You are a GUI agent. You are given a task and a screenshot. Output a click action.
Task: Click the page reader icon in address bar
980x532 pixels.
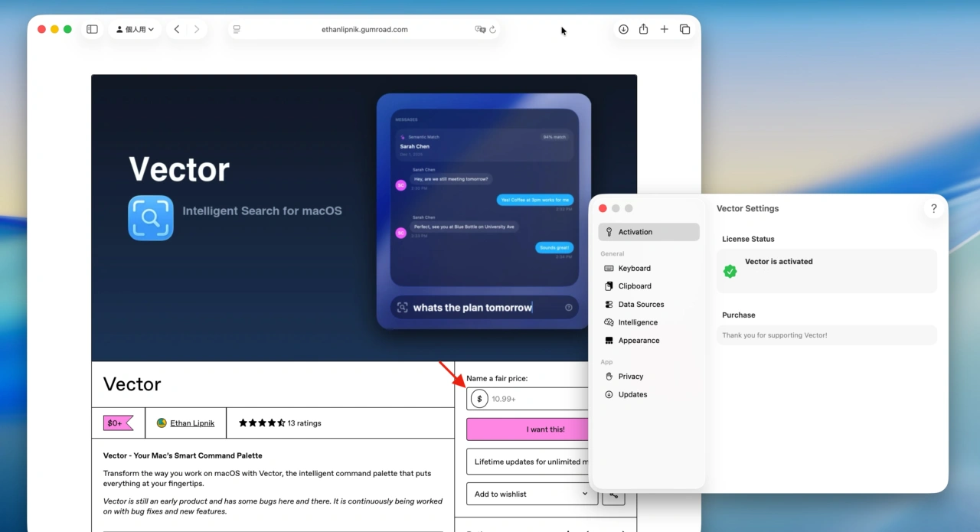point(237,29)
